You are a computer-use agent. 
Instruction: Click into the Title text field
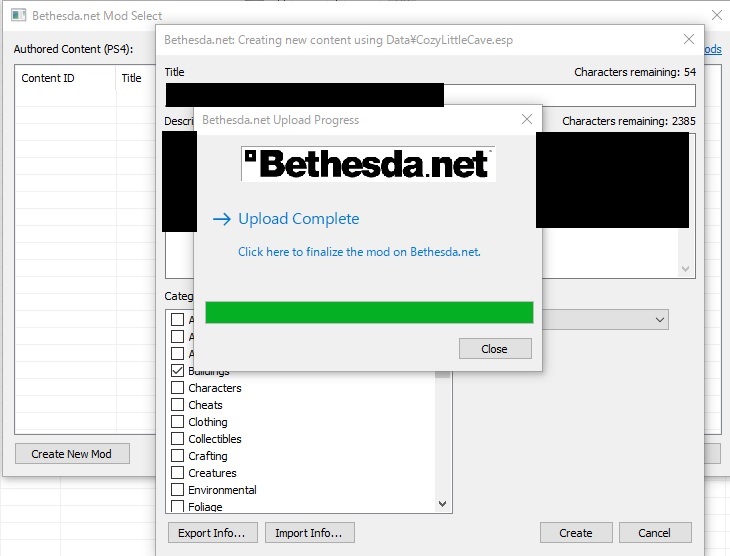click(430, 95)
